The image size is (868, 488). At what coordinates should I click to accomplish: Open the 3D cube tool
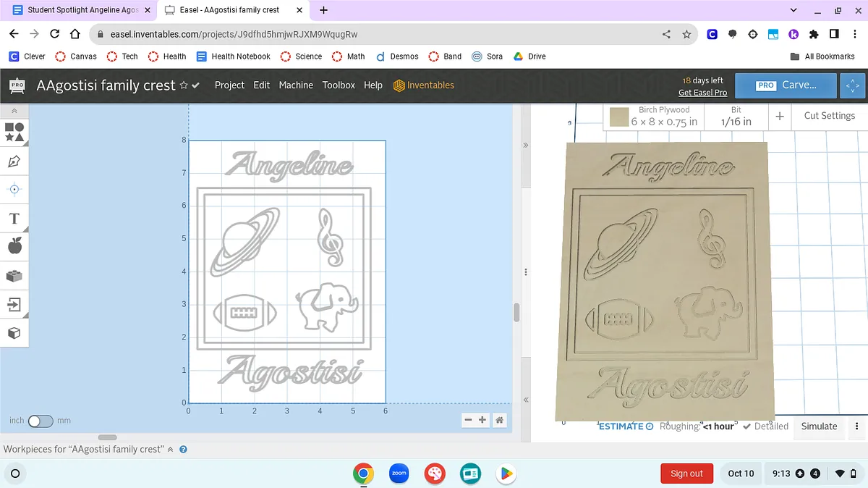click(14, 334)
